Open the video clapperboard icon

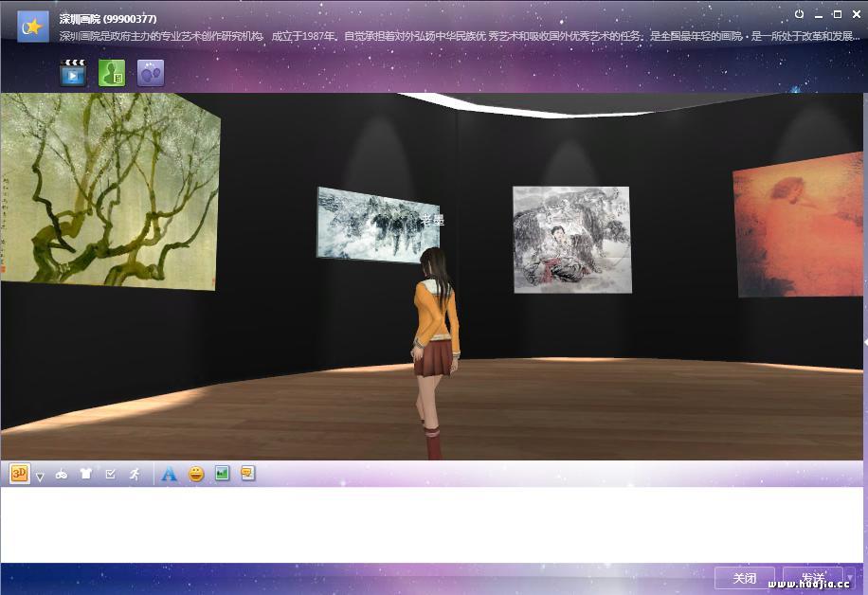click(73, 73)
